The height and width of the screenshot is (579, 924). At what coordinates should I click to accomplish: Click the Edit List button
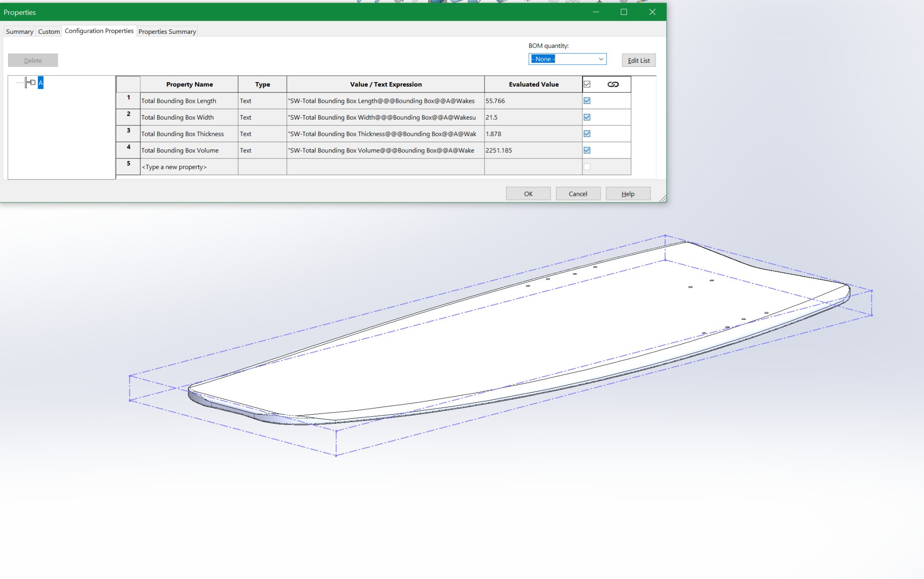638,60
